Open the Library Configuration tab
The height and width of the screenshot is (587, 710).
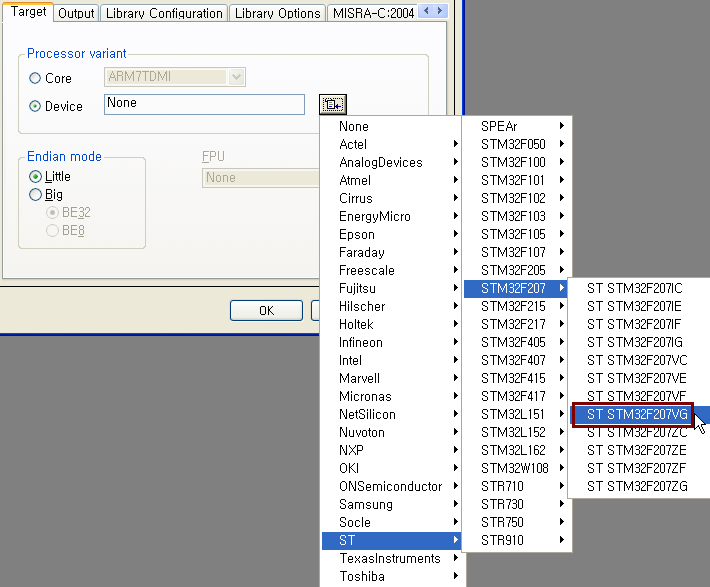coord(164,13)
